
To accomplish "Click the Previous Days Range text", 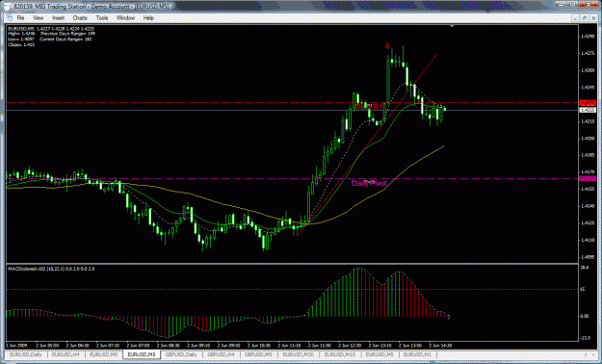I will pyautogui.click(x=67, y=34).
